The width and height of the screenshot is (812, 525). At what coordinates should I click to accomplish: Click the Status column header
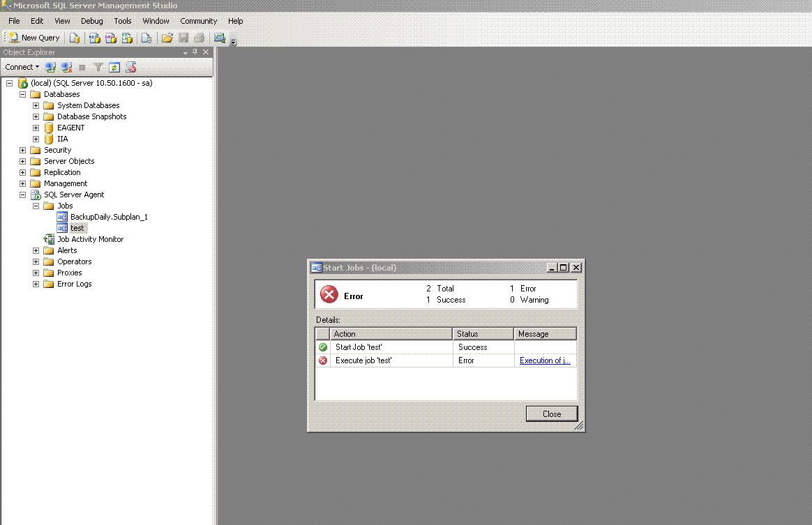tap(483, 334)
